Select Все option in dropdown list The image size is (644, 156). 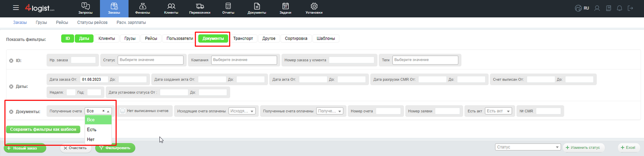tap(98, 120)
